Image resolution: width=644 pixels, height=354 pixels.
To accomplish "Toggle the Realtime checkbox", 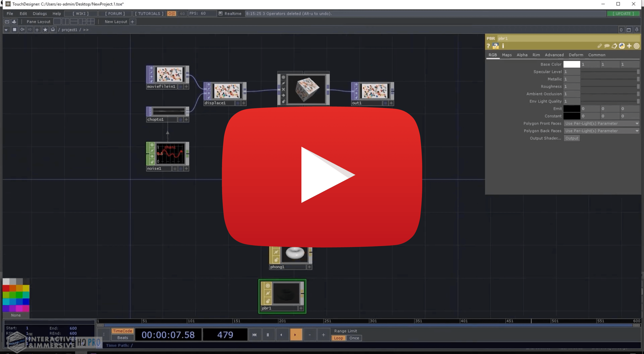I will click(220, 13).
